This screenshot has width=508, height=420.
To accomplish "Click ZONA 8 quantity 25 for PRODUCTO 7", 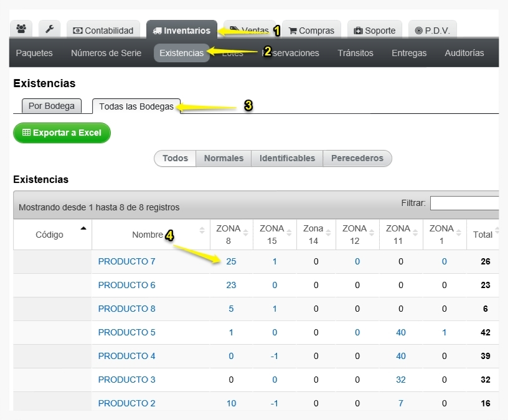I will [x=231, y=261].
